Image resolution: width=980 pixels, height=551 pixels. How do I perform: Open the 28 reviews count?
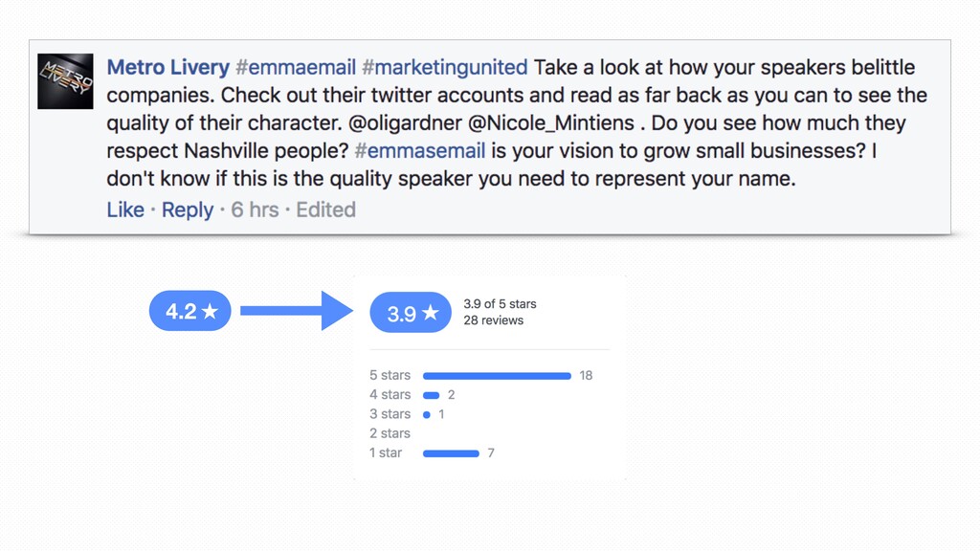click(493, 320)
